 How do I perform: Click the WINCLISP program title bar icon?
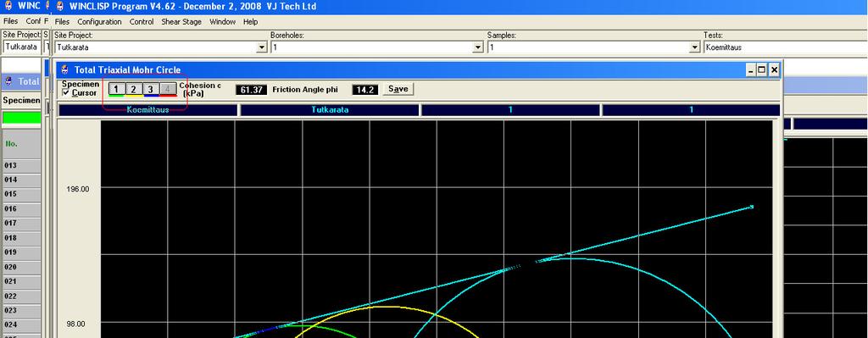[x=60, y=7]
